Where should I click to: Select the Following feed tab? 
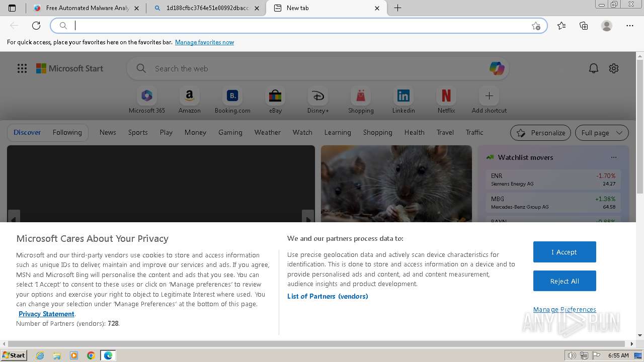pyautogui.click(x=67, y=132)
